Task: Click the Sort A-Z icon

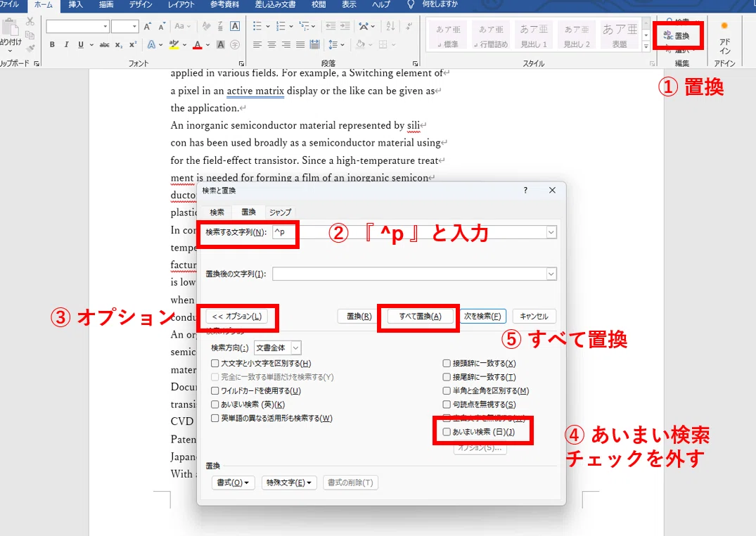Action: (390, 26)
